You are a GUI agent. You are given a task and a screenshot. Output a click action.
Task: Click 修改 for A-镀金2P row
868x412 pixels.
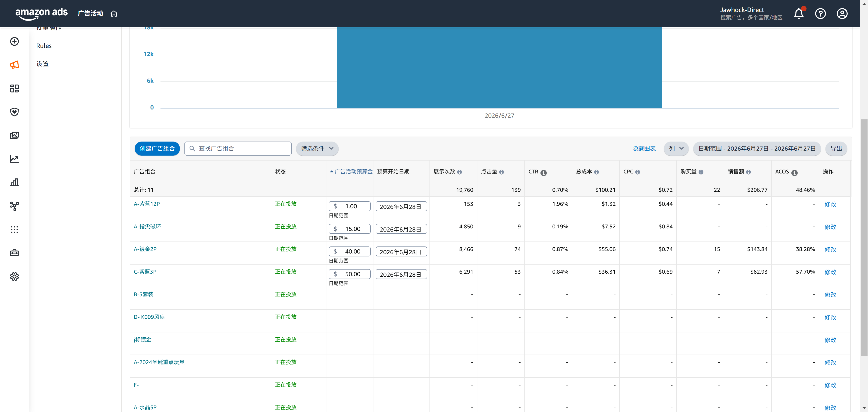830,249
